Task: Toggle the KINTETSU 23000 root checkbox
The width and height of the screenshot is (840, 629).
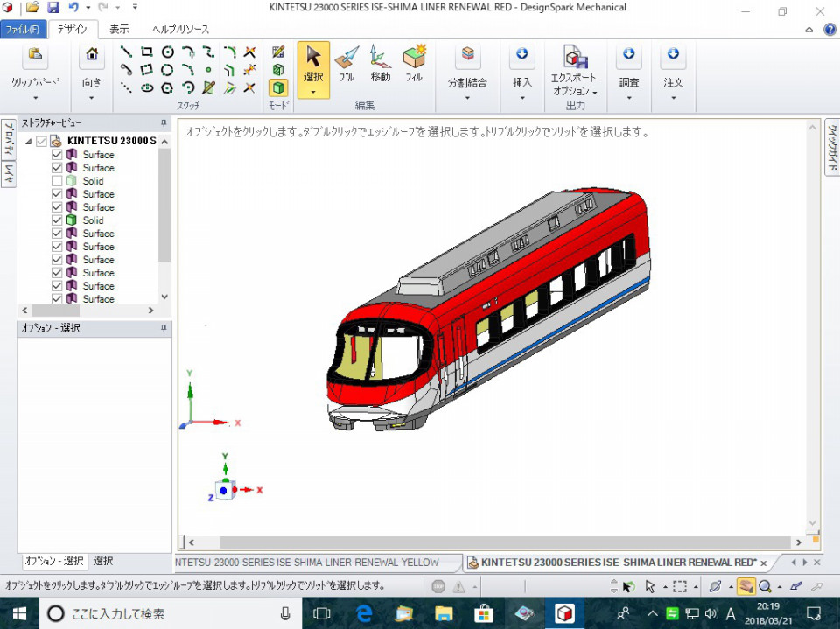Action: (x=41, y=142)
